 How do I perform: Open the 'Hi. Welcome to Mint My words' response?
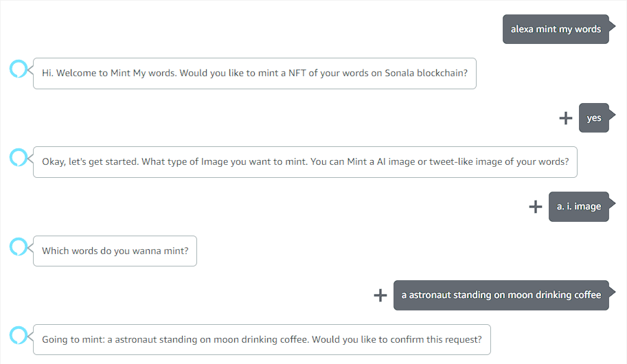[x=255, y=73]
